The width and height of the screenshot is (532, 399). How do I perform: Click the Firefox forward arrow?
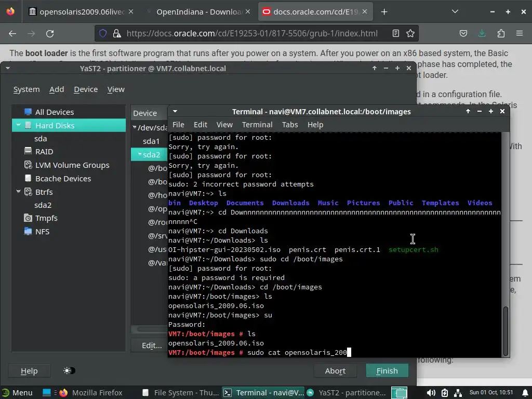[x=31, y=34]
